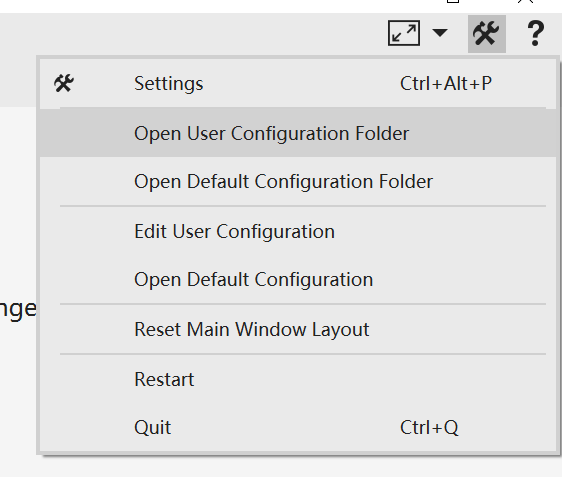The width and height of the screenshot is (562, 477).
Task: Click the partially hidden text ending in 'nge'
Action: tap(18, 309)
